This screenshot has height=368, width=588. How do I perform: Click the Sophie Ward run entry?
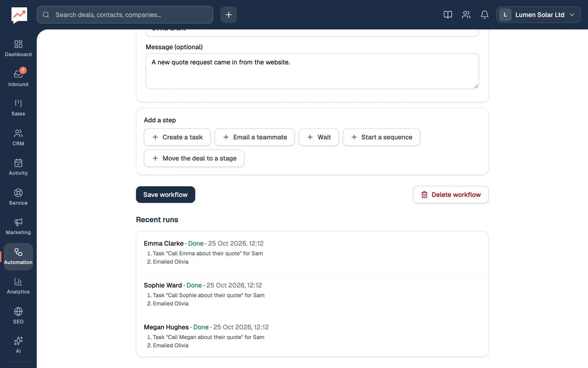(312, 294)
